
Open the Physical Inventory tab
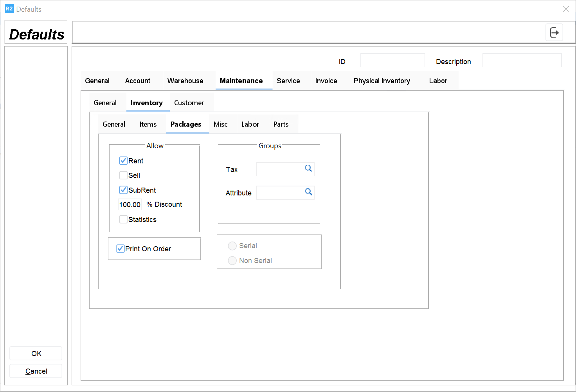coord(382,81)
